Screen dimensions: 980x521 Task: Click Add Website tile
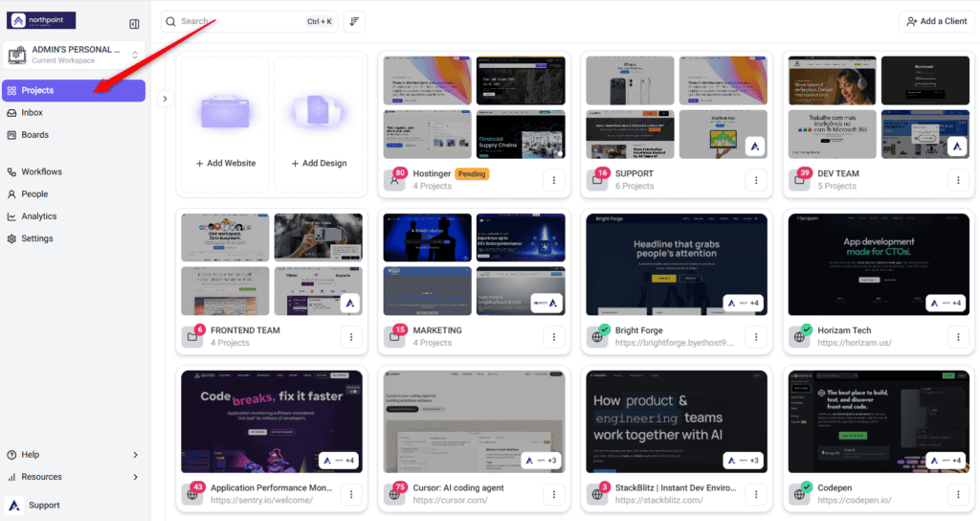(x=226, y=124)
